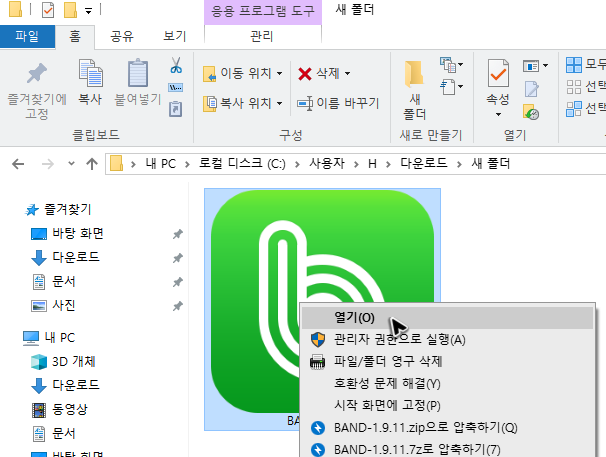Click the New folder quick access toolbar icon
This screenshot has height=457, width=606.
(x=70, y=10)
